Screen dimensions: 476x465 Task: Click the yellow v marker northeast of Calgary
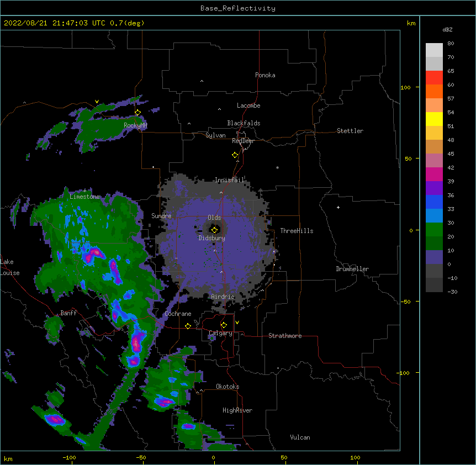point(237,323)
